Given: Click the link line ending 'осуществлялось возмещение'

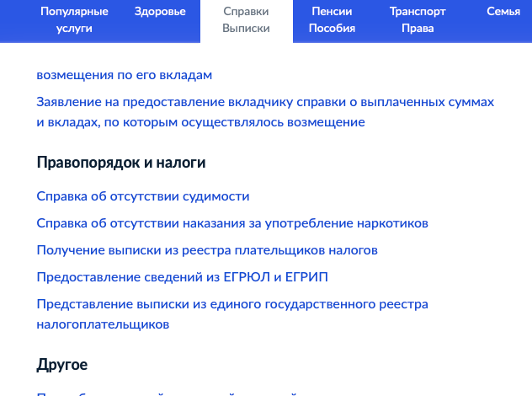Looking at the screenshot, I should pyautogui.click(x=200, y=122).
